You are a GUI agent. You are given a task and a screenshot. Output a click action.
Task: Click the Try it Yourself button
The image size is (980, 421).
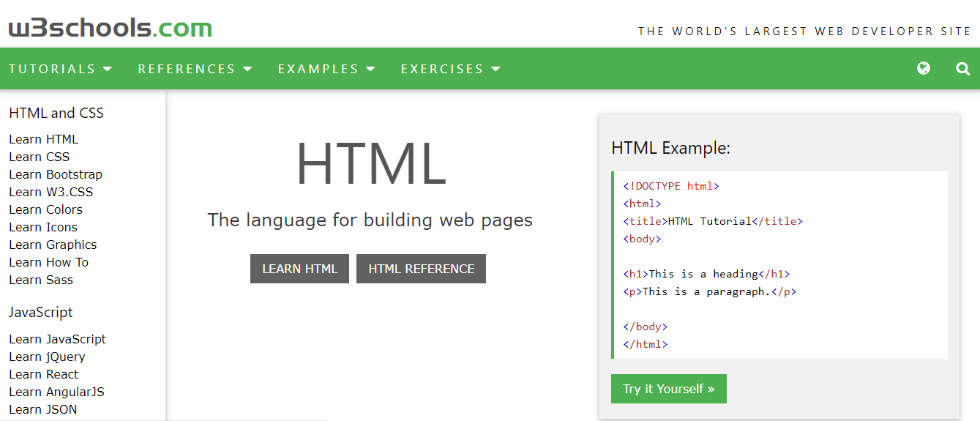tap(668, 389)
